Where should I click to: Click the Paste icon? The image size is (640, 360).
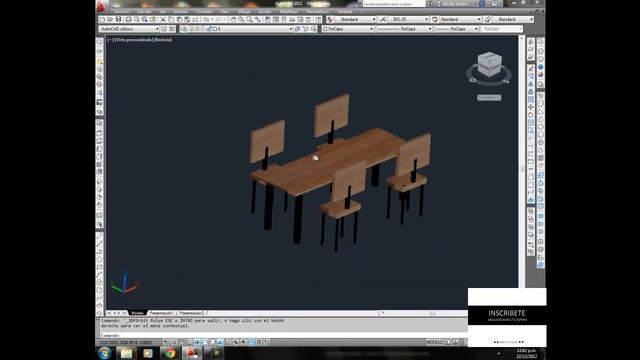click(x=179, y=20)
